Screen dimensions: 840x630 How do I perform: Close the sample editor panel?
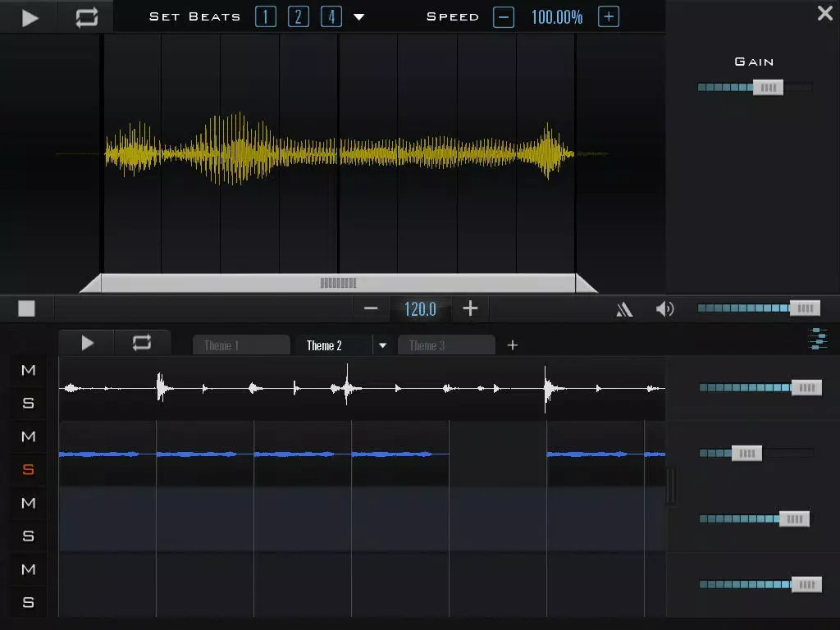click(x=825, y=13)
